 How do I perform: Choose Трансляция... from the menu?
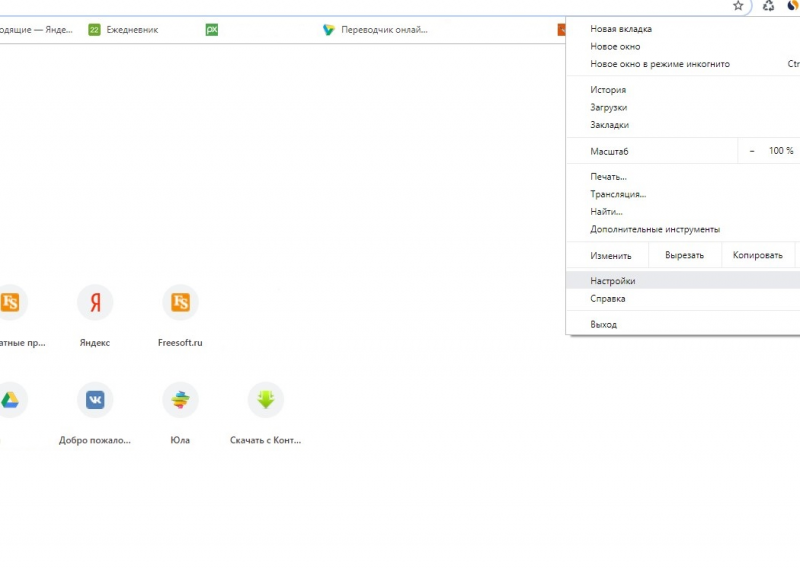coord(683,194)
